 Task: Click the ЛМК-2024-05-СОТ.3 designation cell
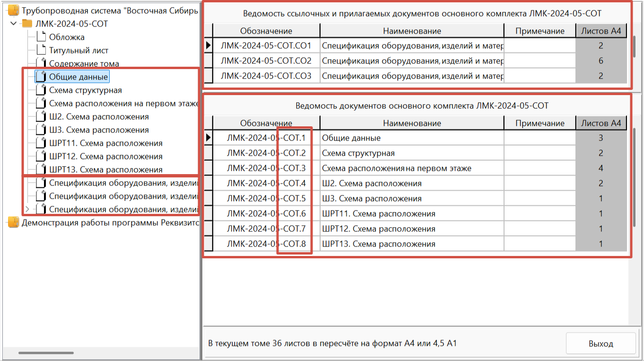266,168
